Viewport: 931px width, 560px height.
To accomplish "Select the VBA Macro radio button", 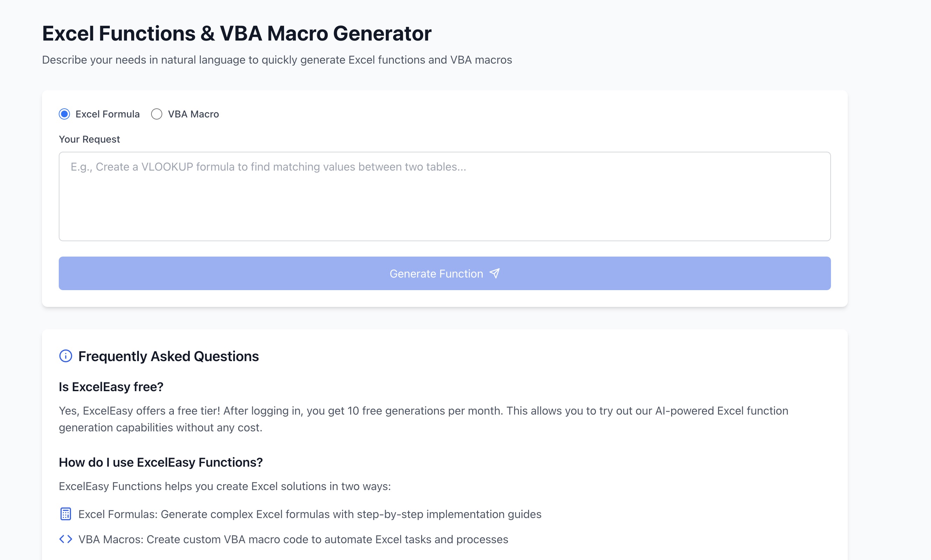I will coord(157,114).
